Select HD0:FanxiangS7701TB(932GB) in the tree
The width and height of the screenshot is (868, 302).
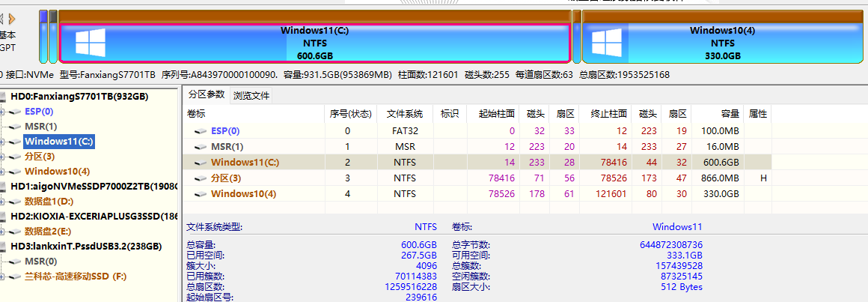coord(79,97)
